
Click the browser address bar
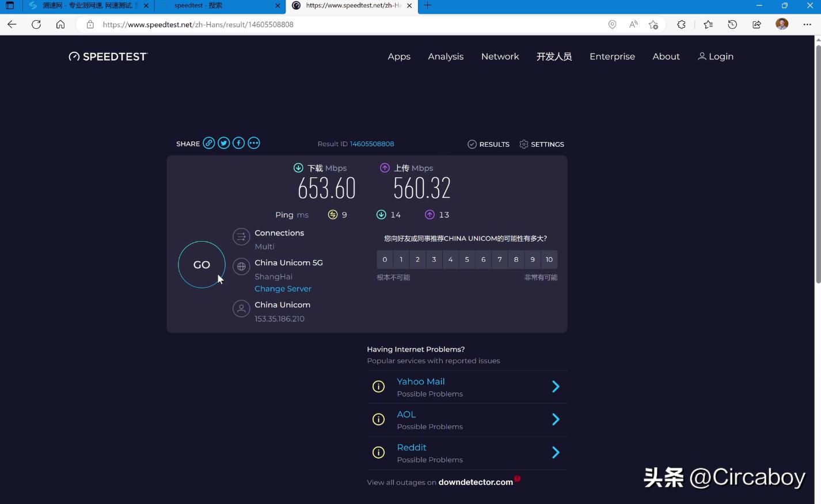click(345, 25)
